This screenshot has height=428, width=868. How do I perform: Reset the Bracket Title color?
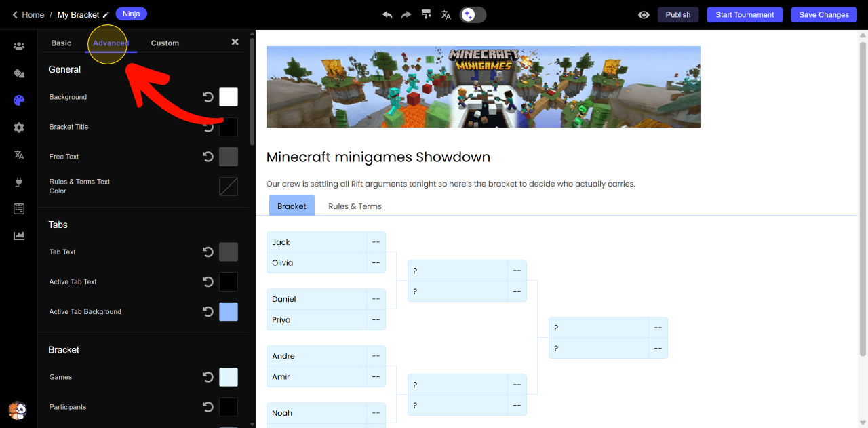pyautogui.click(x=208, y=127)
